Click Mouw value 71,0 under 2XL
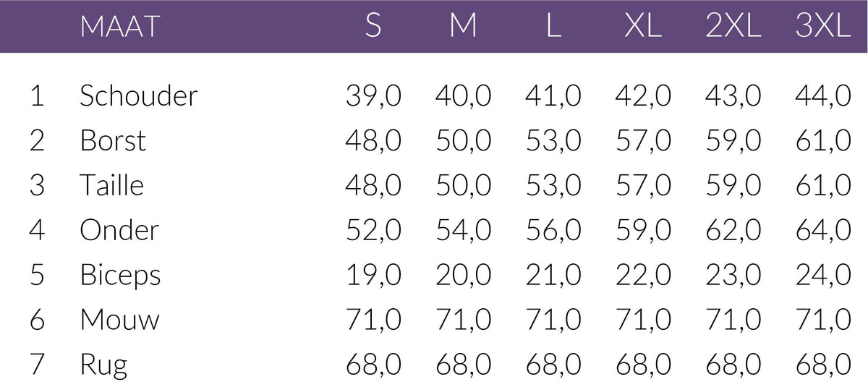868x387 pixels. 733,320
